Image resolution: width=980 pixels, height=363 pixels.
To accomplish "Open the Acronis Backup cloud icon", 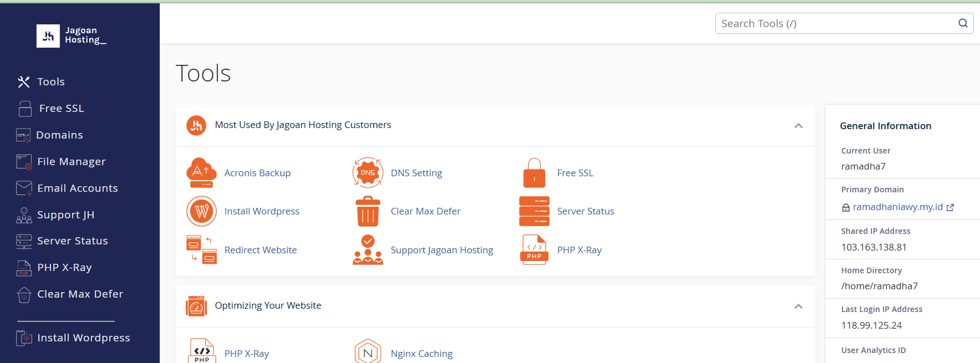I will (x=201, y=173).
